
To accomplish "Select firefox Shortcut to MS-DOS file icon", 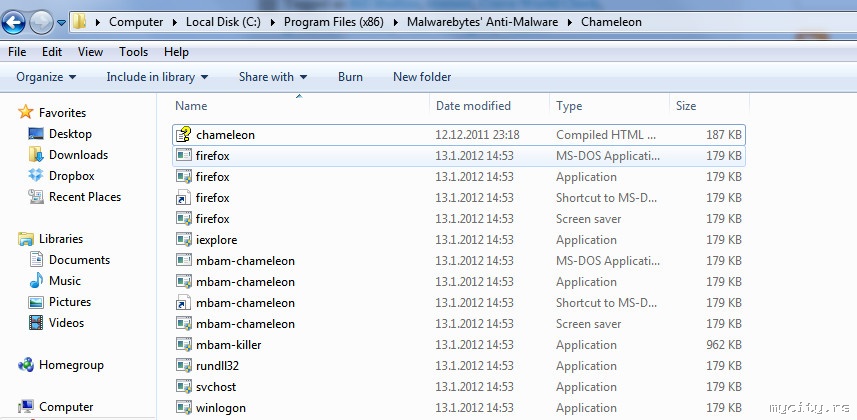I will point(184,197).
